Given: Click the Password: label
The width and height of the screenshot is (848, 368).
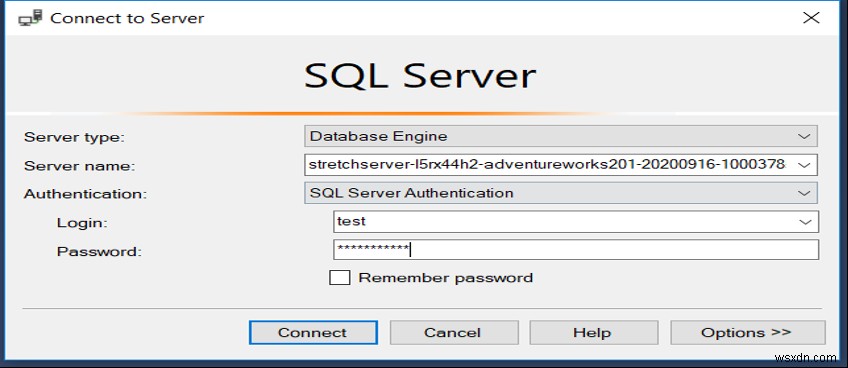Looking at the screenshot, I should click(x=99, y=251).
